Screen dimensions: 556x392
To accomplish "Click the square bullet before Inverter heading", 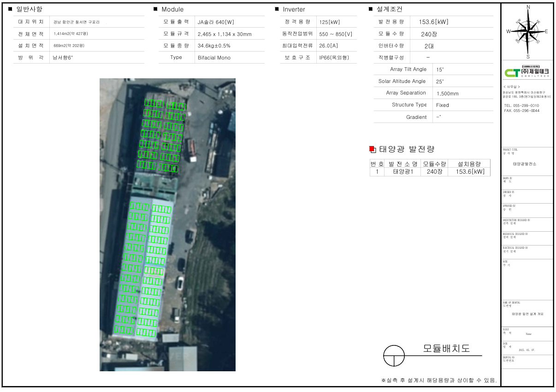I will click(x=277, y=9).
